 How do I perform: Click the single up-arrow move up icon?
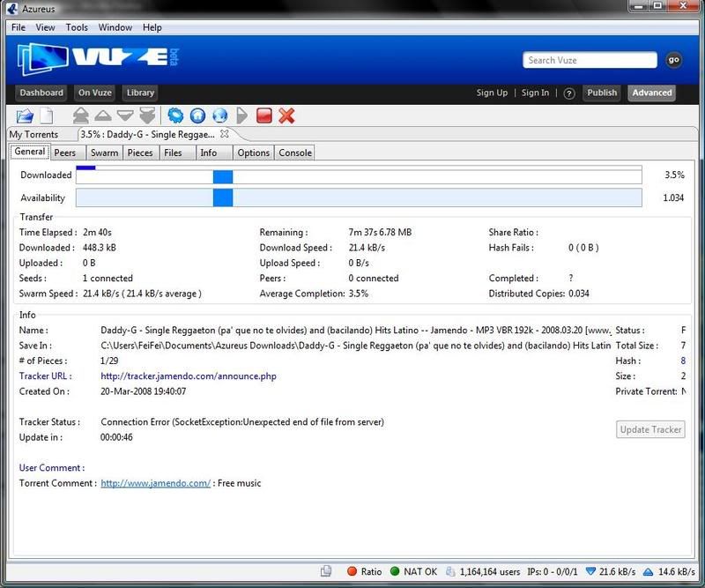coord(103,115)
